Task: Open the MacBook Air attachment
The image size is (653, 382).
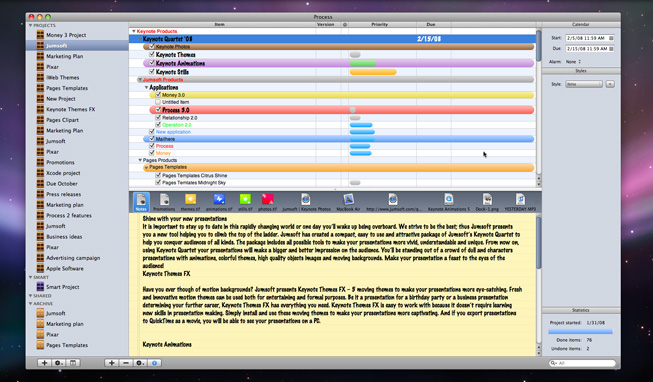Action: point(348,202)
